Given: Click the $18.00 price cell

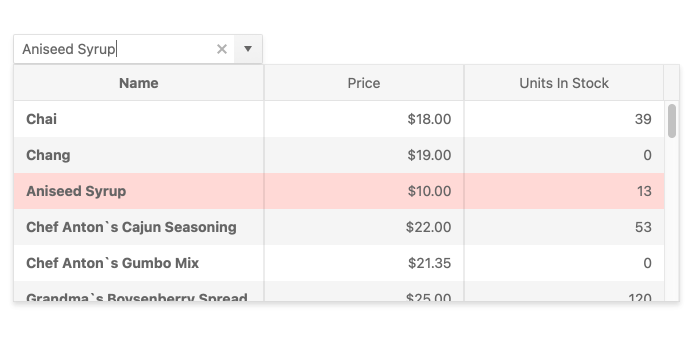Looking at the screenshot, I should coord(364,119).
